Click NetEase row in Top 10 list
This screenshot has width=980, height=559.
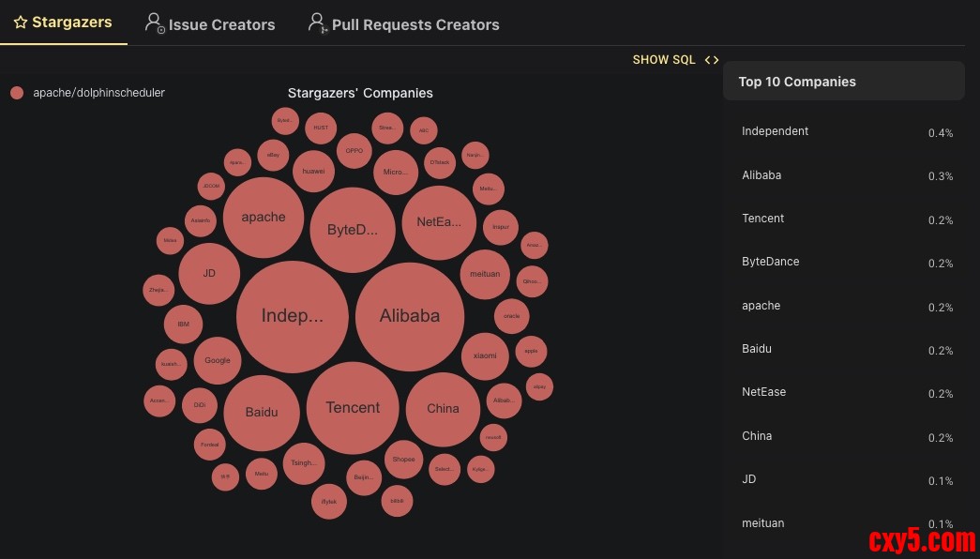coord(847,393)
